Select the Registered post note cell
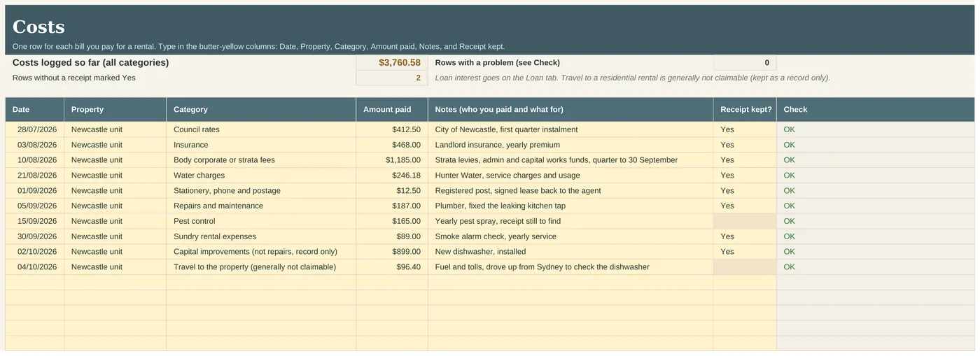Image resolution: width=980 pixels, height=356 pixels. 570,191
